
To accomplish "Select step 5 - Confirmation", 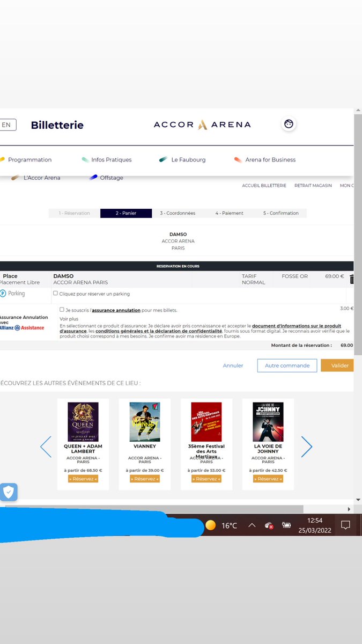I will [280, 213].
